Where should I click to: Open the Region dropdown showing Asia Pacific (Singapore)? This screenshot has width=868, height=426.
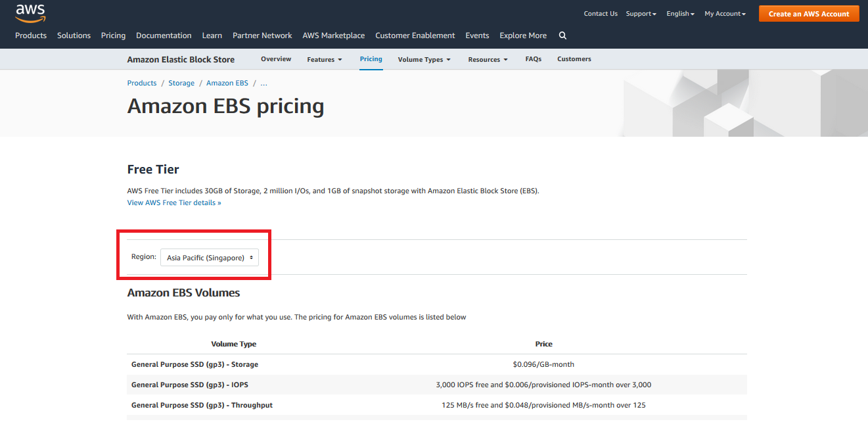(210, 258)
